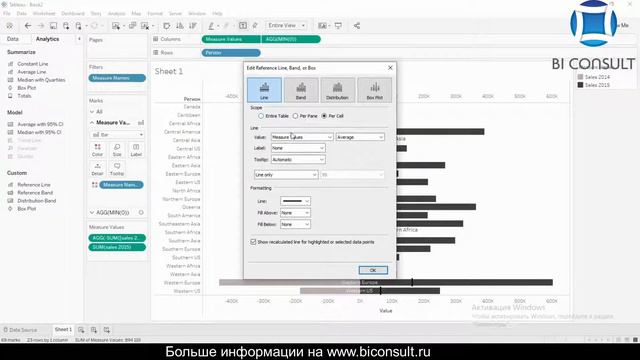This screenshot has width=640, height=360.
Task: Click the New Dashboard tab icon at bottom
Action: [94, 330]
